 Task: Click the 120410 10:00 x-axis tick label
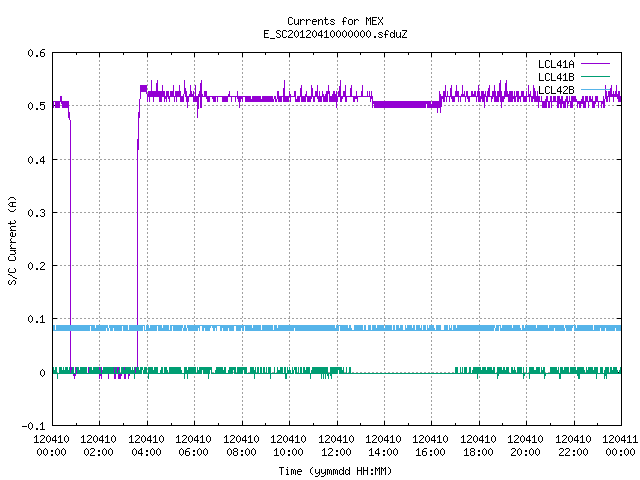[288, 446]
